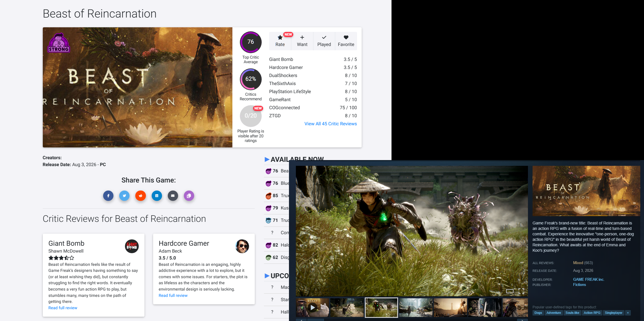Click the Souls-like tag in Steam
Viewport: 644px width, 321px height.
tap(572, 313)
